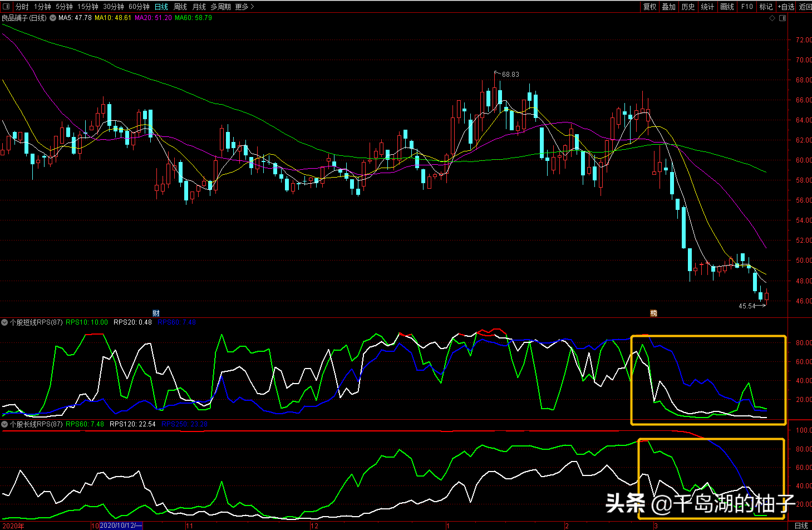The height and width of the screenshot is (530, 812).
Task: Switch to 分时 intraday view
Action: tap(22, 7)
